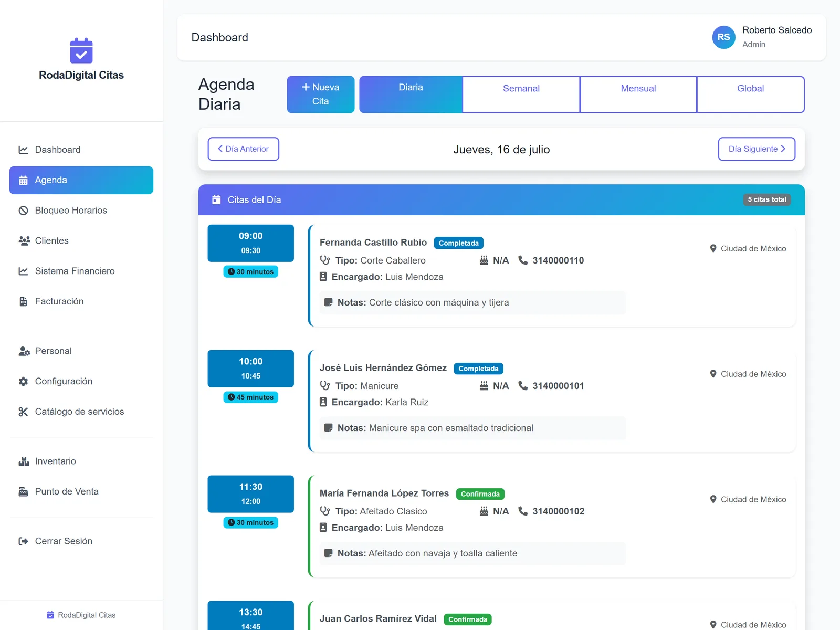The width and height of the screenshot is (840, 630).
Task: Click the Catálogo de servicios scissors icon
Action: pos(23,412)
